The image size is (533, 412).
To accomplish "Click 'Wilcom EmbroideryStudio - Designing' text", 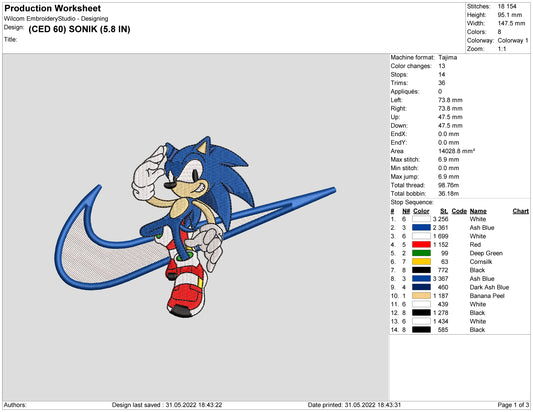I will pos(56,19).
